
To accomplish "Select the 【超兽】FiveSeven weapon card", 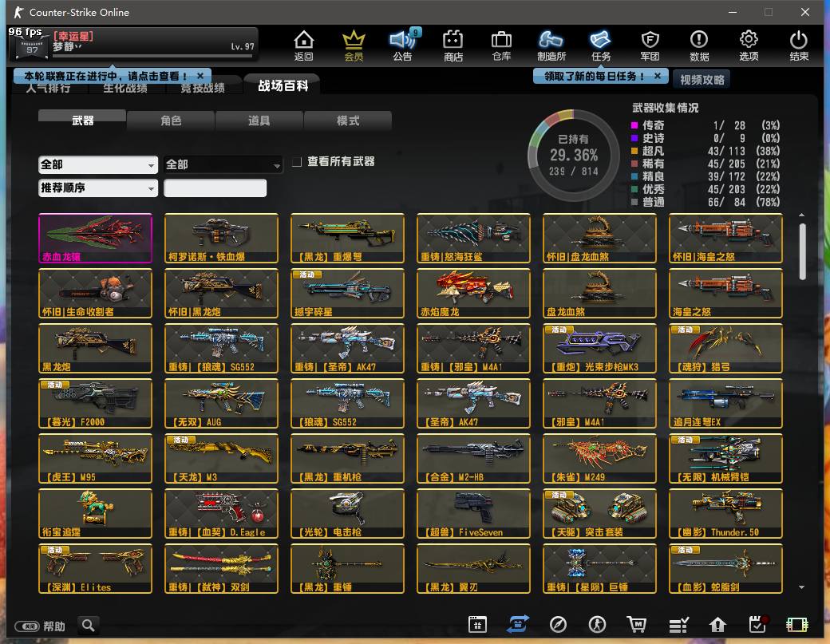I will [x=473, y=513].
